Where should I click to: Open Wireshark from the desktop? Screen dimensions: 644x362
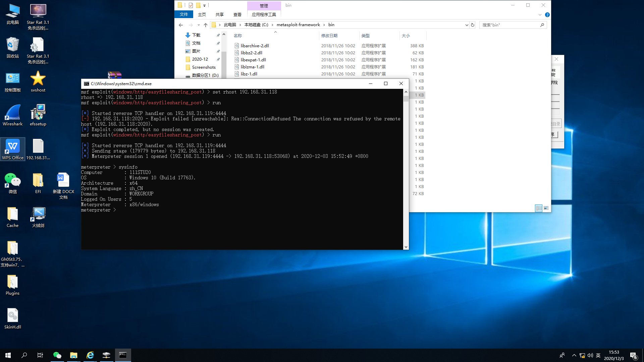[12, 115]
